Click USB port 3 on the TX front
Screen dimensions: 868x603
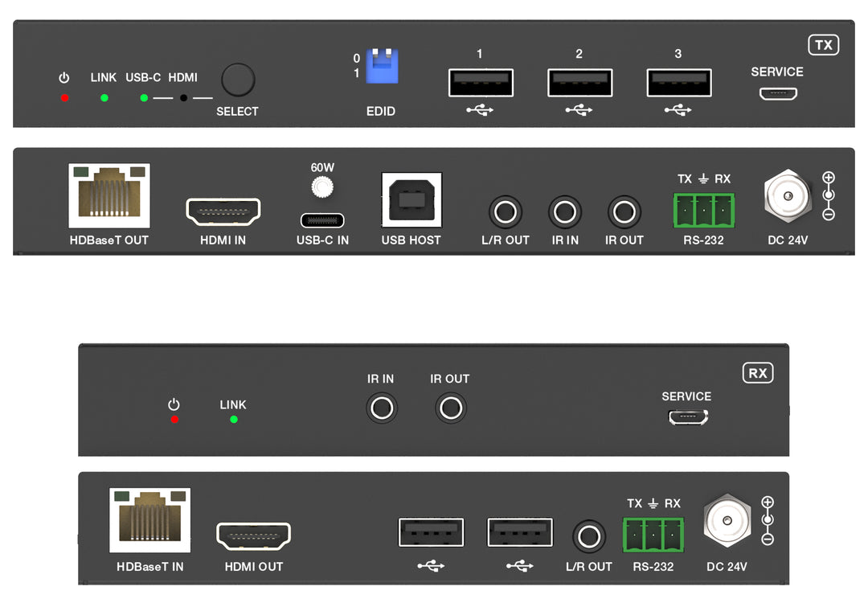point(678,82)
